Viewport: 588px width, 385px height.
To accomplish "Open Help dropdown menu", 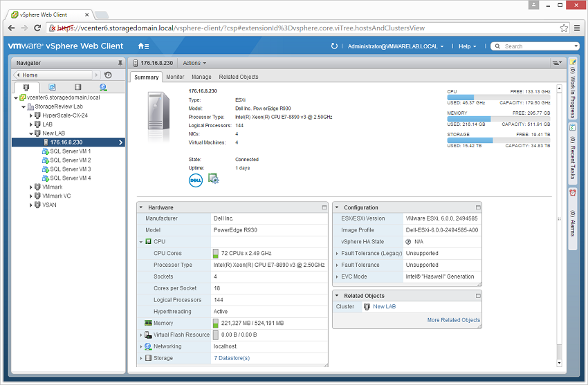I will pyautogui.click(x=467, y=46).
